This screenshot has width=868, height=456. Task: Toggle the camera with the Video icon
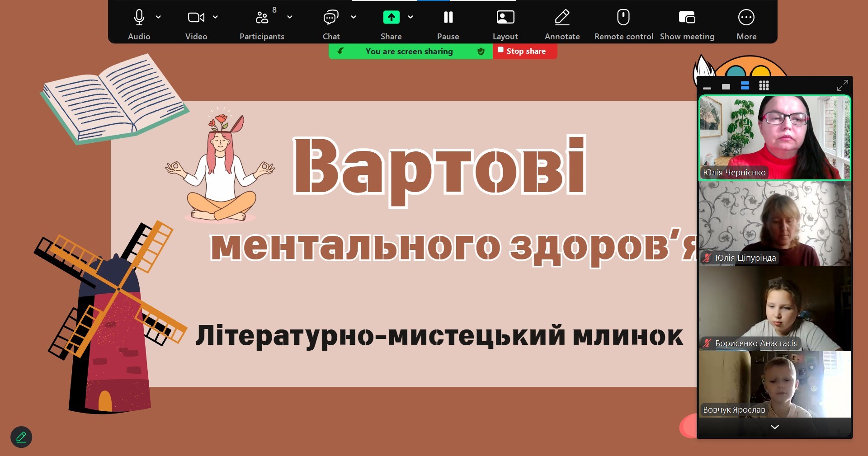point(196,18)
